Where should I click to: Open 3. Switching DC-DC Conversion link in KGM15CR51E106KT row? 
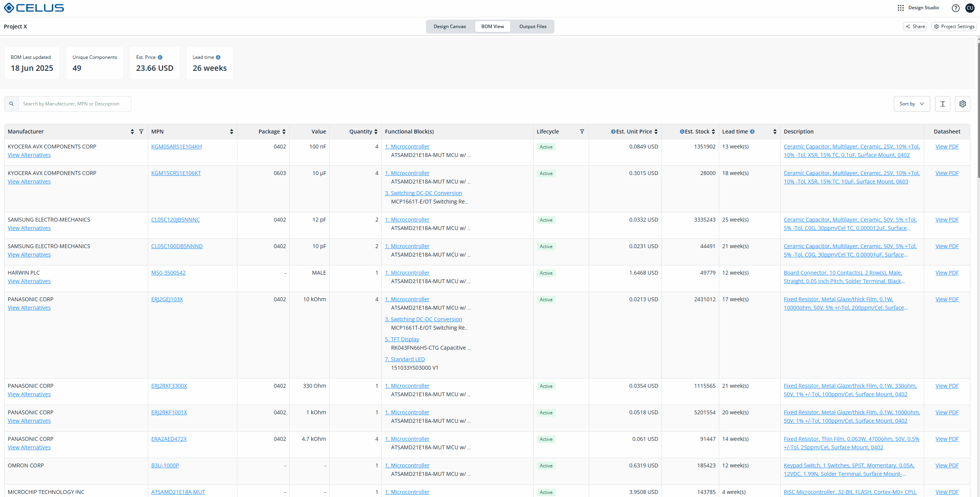(423, 193)
